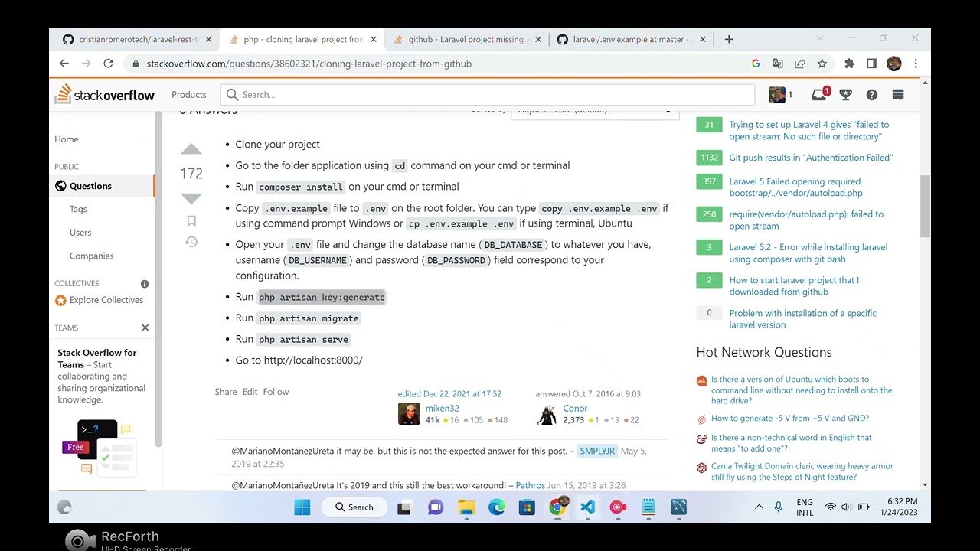Open Stack Overflow achievements trophy icon
Viewport: 980px width, 551px height.
tap(846, 94)
